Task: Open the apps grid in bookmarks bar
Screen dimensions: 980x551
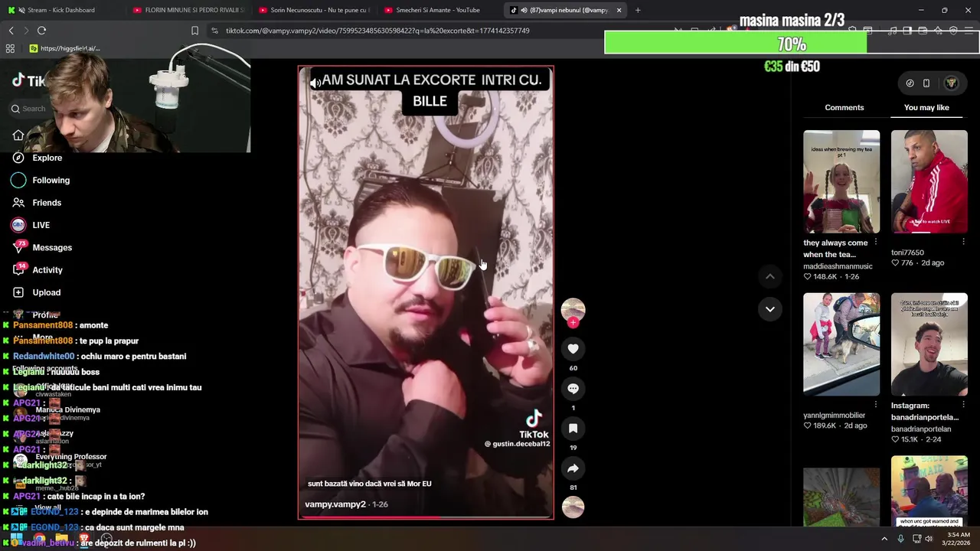Action: pyautogui.click(x=10, y=48)
